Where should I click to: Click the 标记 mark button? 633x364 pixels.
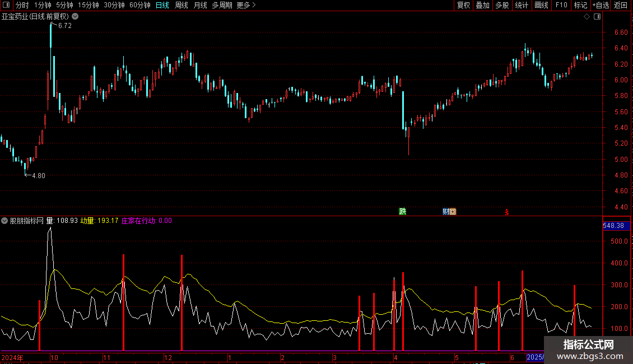580,5
